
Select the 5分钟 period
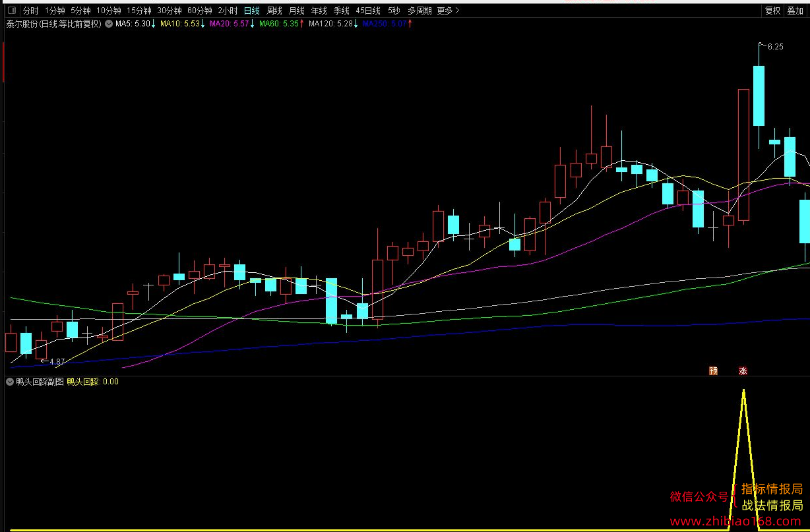[x=80, y=11]
